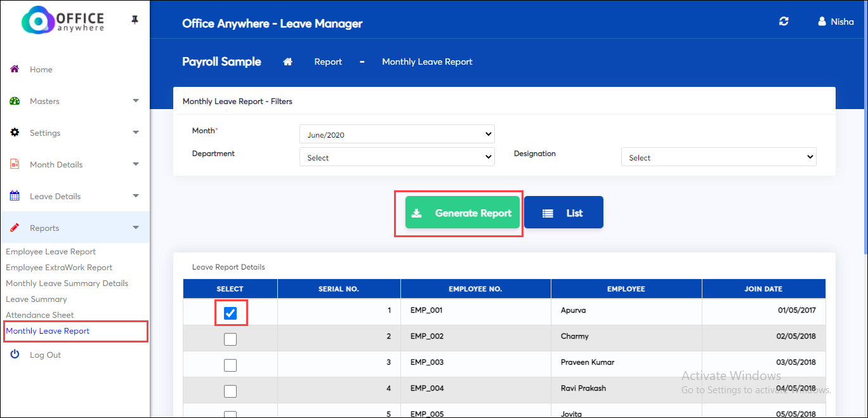This screenshot has width=868, height=418.
Task: Click the Month Details icon
Action: 15,164
